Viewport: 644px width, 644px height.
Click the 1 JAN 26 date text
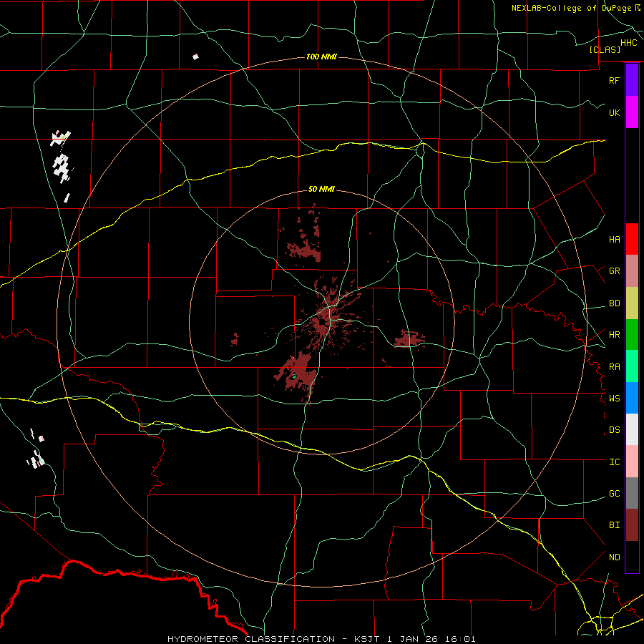(x=412, y=639)
